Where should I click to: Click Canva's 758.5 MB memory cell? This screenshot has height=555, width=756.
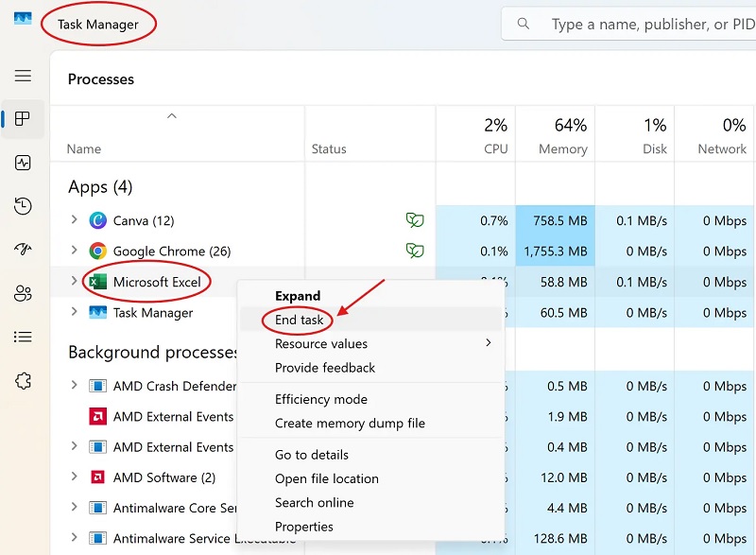tap(555, 221)
